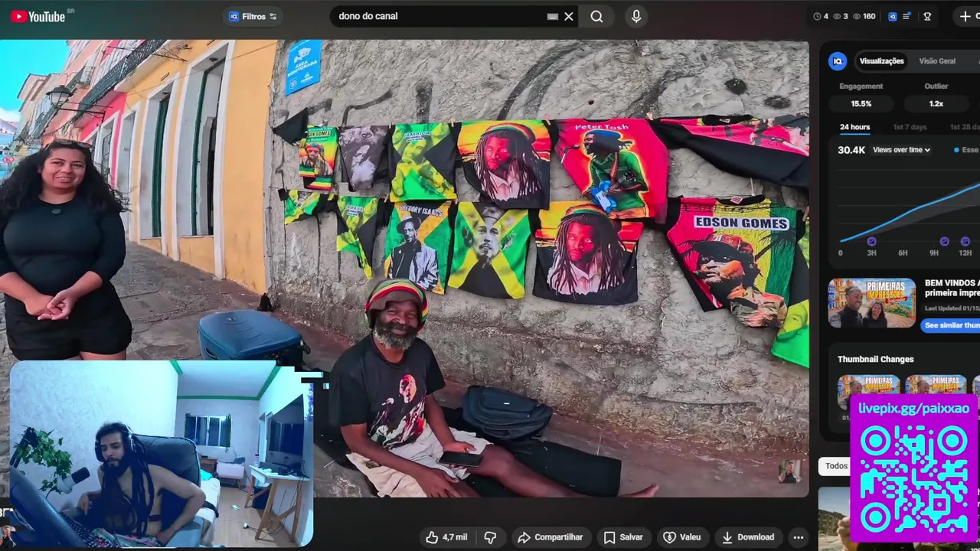The height and width of the screenshot is (551, 980).
Task: Click the Thumbnail Changes heading
Action: click(875, 359)
